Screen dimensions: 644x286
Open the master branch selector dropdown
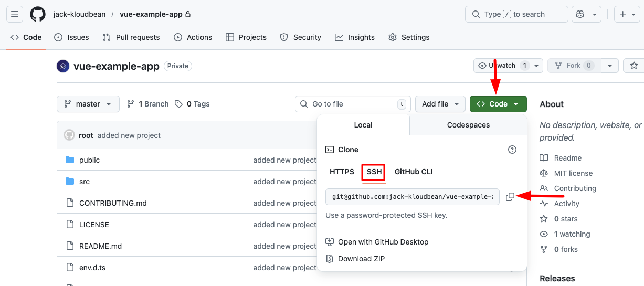pos(88,104)
